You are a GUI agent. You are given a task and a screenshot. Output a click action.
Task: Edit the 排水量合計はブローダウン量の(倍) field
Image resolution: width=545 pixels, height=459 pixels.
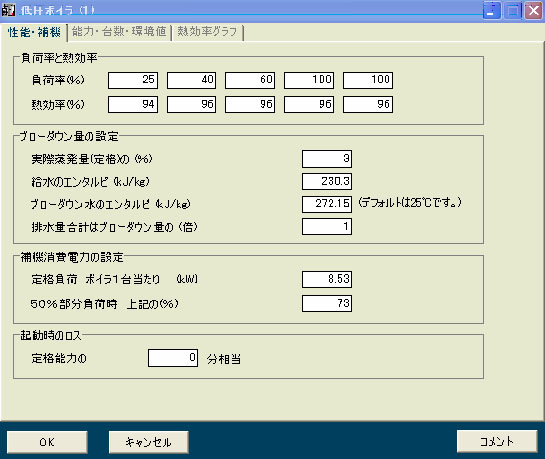[327, 227]
